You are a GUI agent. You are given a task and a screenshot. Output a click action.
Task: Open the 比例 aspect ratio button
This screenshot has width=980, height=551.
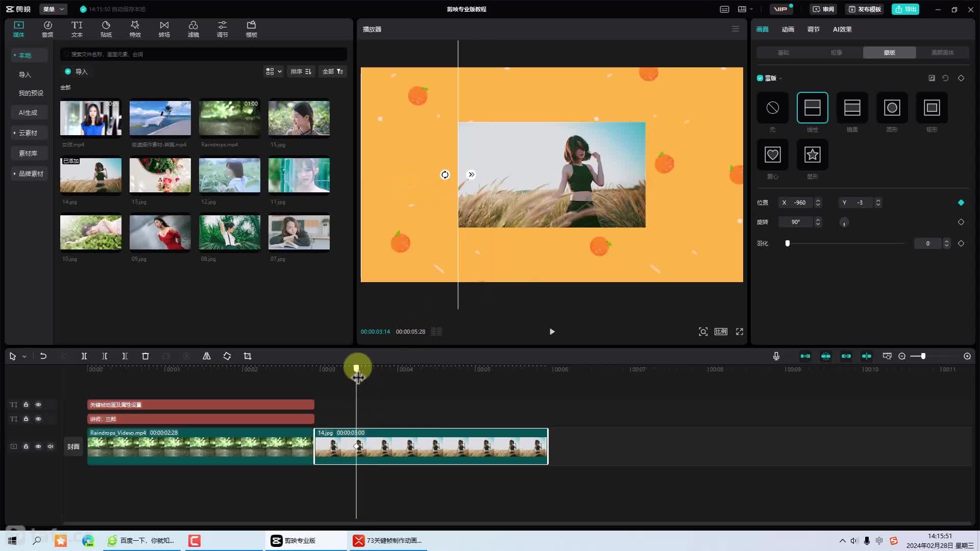[721, 332]
